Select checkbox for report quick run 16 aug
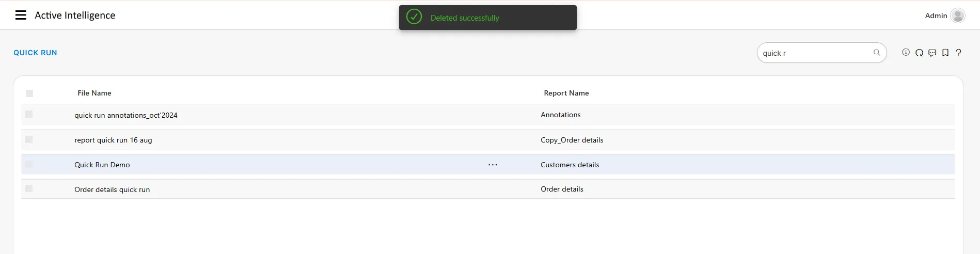The image size is (980, 254). tap(29, 139)
